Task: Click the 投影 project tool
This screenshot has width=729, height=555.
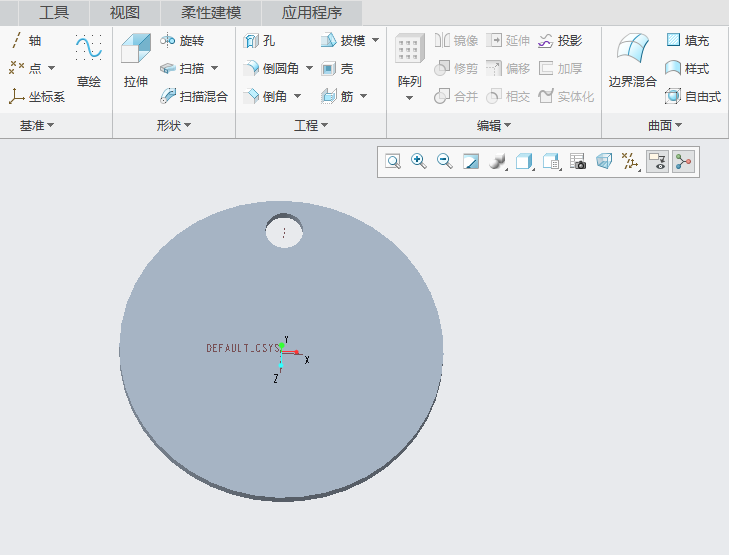Action: tap(560, 41)
